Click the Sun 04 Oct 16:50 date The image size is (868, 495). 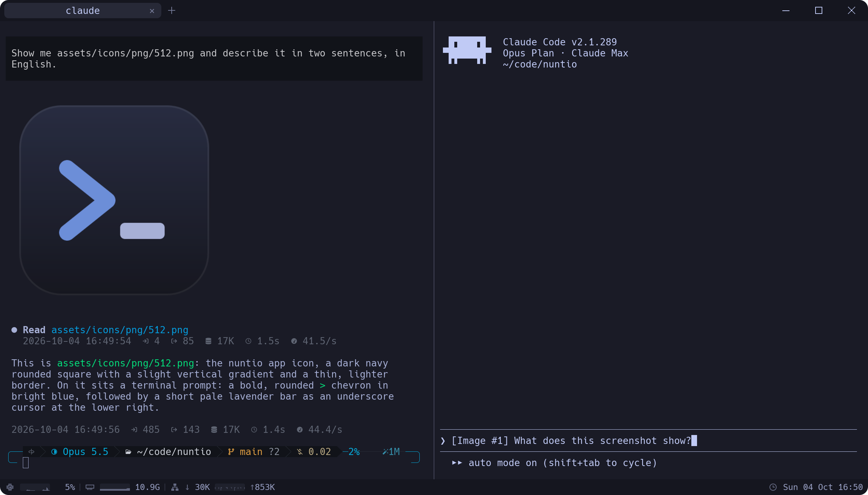(x=823, y=487)
